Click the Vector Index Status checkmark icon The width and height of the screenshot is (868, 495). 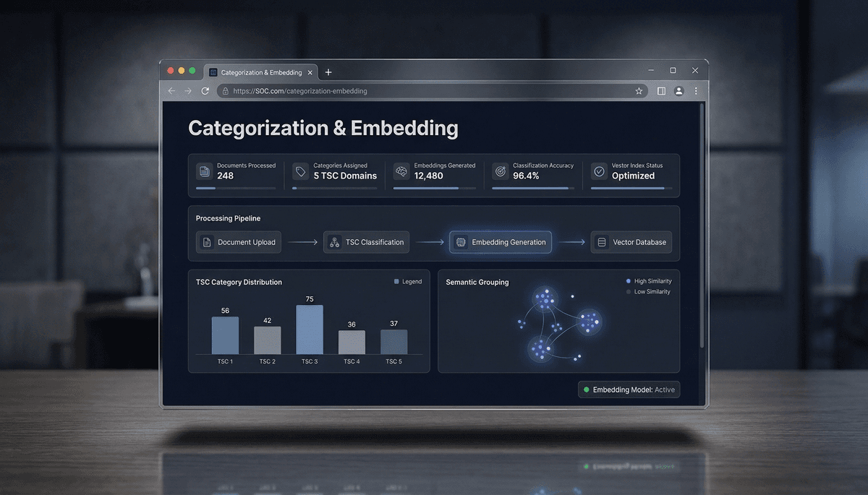[x=599, y=172]
